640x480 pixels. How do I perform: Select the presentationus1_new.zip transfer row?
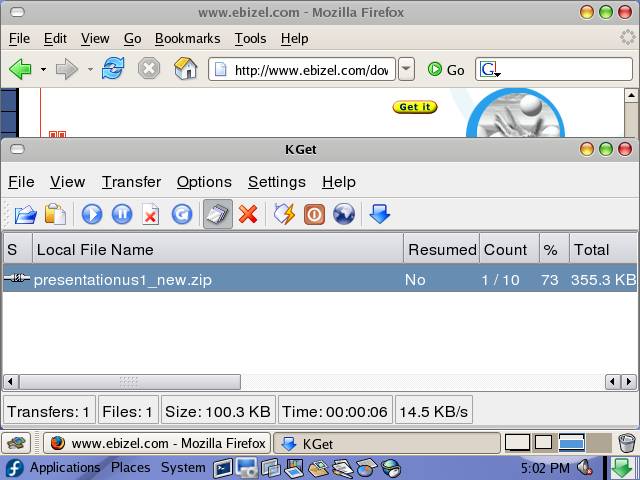[x=200, y=280]
